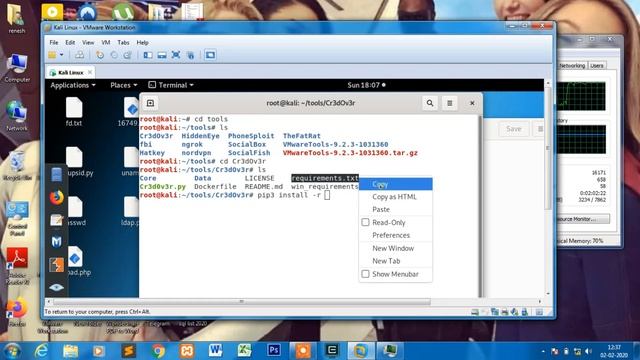Open Computer icon on Windows desktop
Image resolution: width=640 pixels, height=360 pixels.
(17, 68)
